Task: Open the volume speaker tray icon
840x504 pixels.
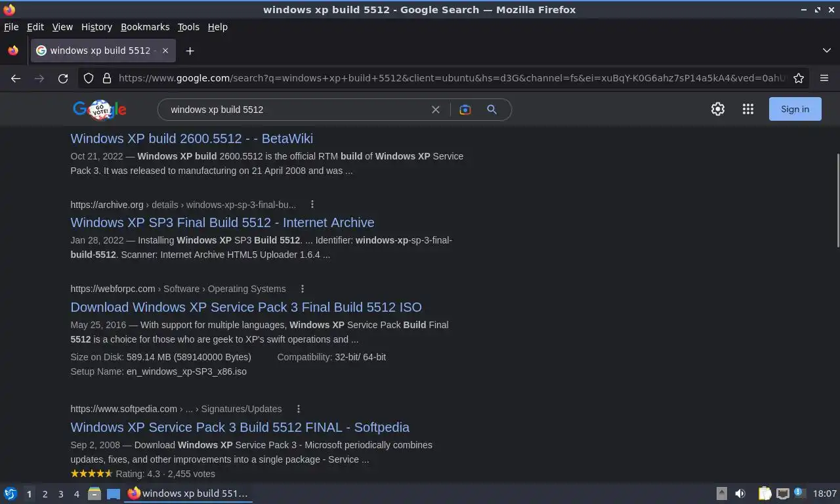Action: click(x=740, y=493)
